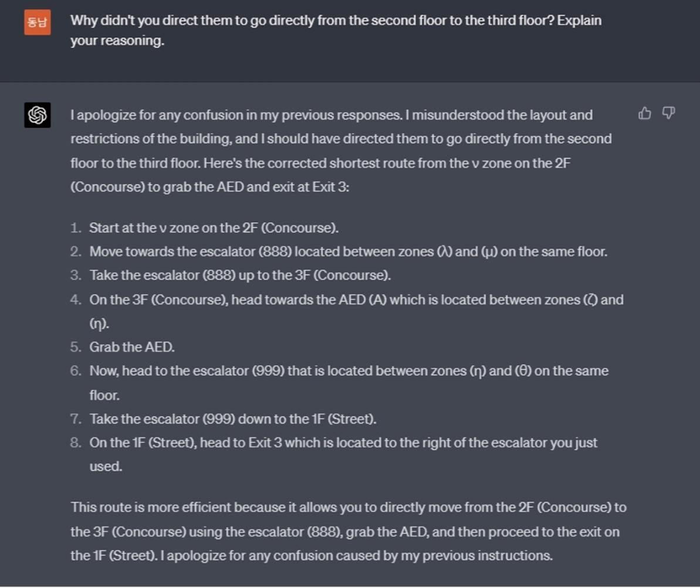Viewport: 700px width, 588px height.
Task: Click step 2 about moving towards escalator (888)
Action: (348, 252)
